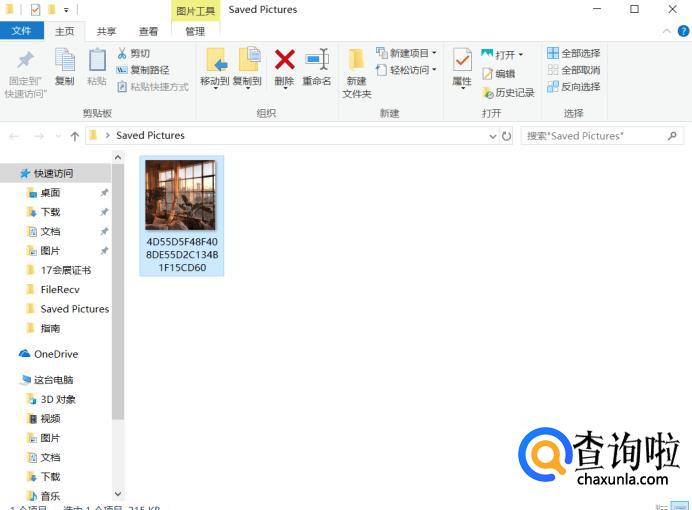Click the forward navigation arrow

point(39,136)
